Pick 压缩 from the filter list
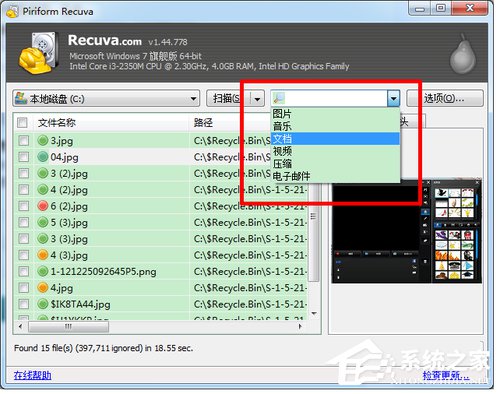The height and width of the screenshot is (394, 500). click(x=335, y=164)
